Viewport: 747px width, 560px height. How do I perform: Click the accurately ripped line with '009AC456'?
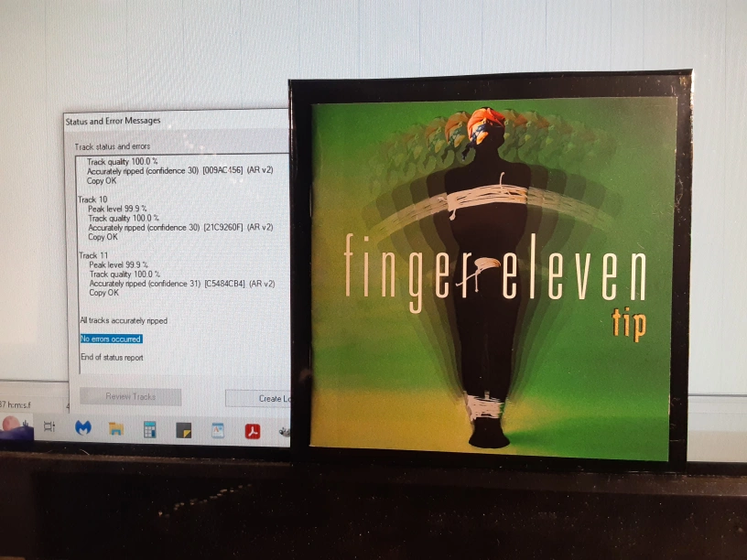tap(179, 170)
